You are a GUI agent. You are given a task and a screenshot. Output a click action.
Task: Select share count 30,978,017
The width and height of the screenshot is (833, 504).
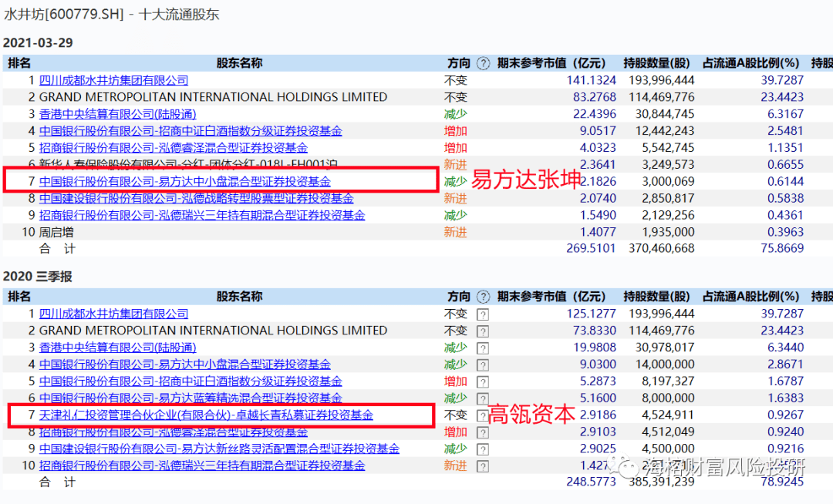click(x=665, y=348)
